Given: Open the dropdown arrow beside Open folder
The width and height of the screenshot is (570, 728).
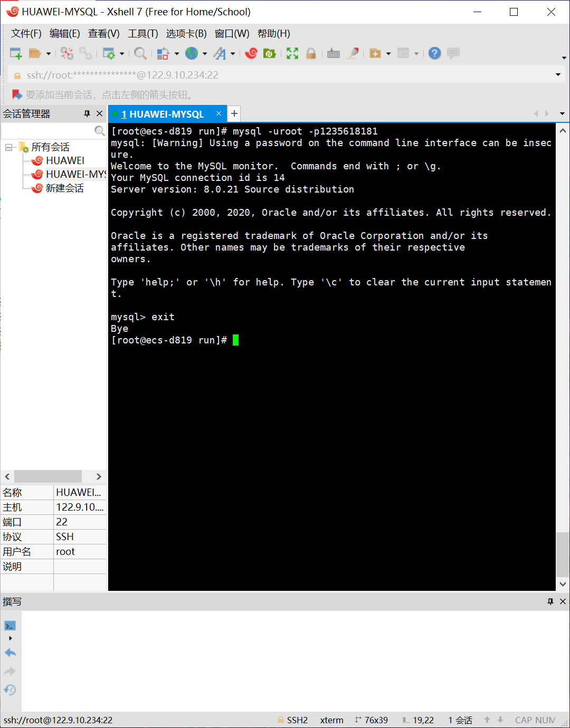Looking at the screenshot, I should click(x=49, y=53).
